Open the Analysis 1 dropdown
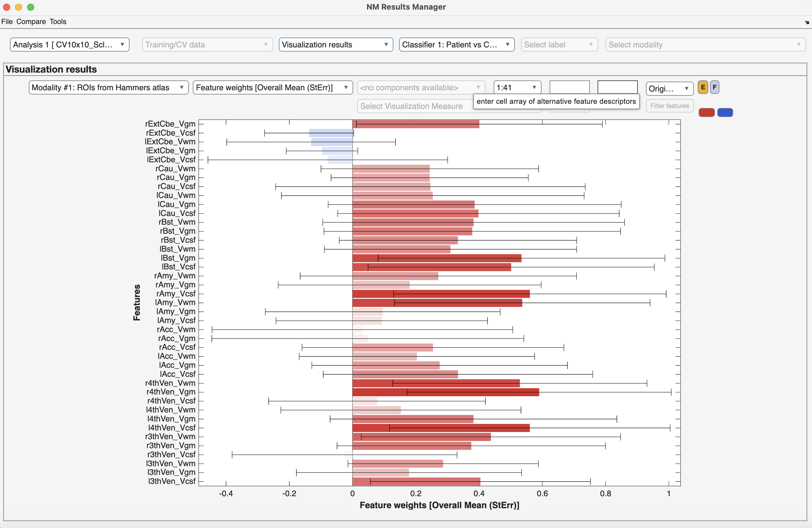812x528 pixels. (69, 44)
